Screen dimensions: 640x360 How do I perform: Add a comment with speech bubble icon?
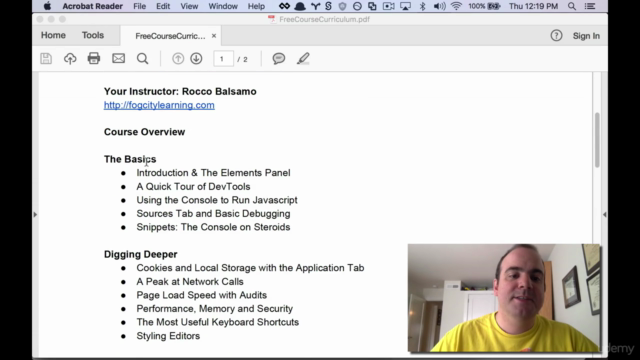(279, 59)
